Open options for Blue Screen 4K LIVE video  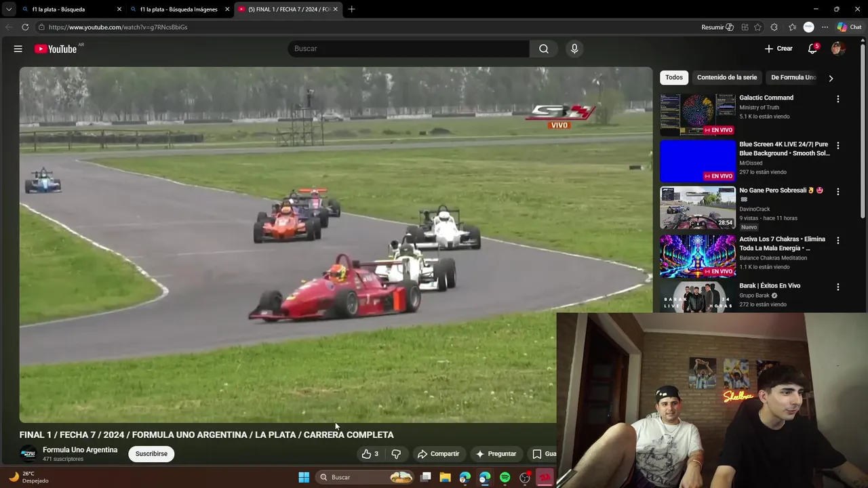click(x=838, y=146)
